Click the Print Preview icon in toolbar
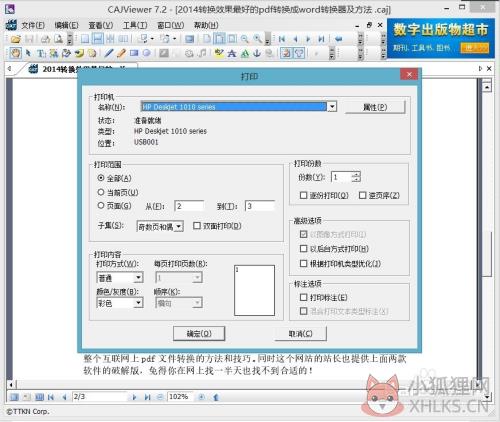 point(58,39)
